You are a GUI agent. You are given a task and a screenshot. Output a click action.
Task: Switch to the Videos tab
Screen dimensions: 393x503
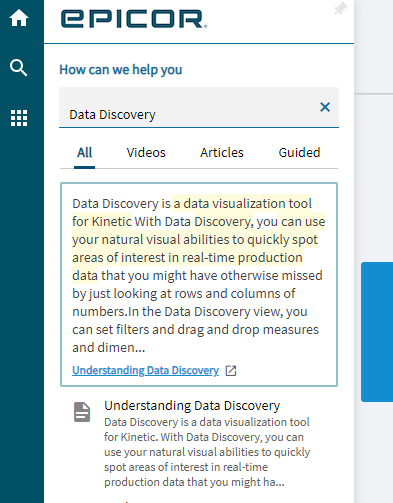pos(146,153)
